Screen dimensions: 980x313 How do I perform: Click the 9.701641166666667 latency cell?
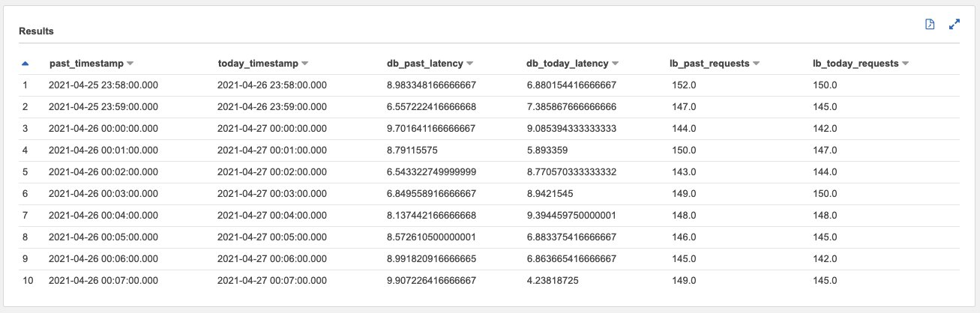[x=427, y=128]
